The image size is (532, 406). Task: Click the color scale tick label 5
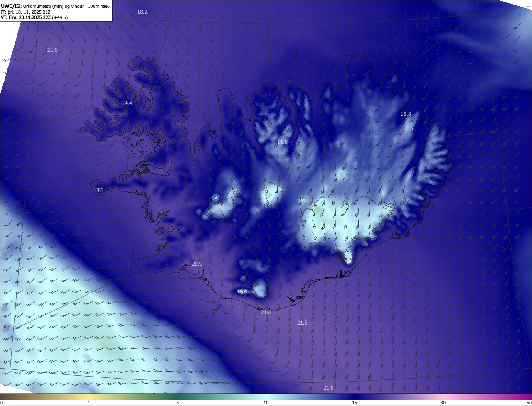177,403
